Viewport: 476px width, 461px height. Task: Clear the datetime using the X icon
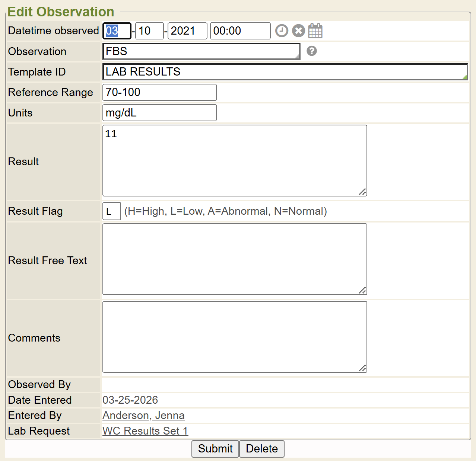point(298,31)
